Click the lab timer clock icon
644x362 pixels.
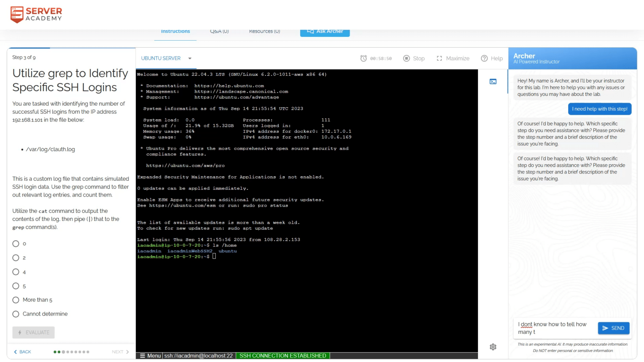pos(364,58)
